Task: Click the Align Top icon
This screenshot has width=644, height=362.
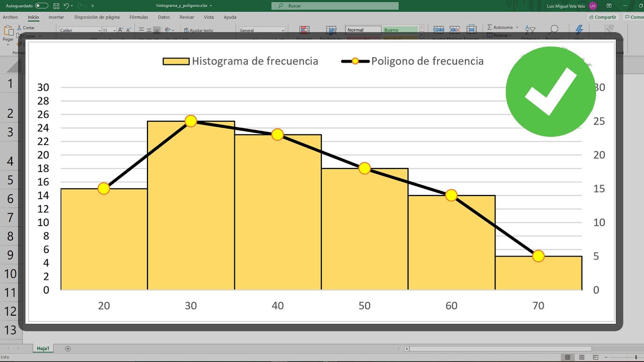Action: pos(141,30)
